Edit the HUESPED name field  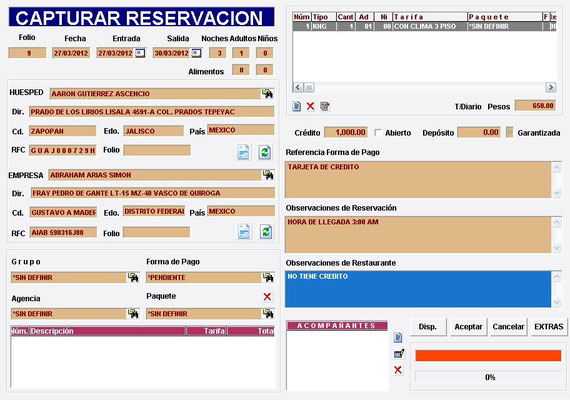tap(156, 94)
